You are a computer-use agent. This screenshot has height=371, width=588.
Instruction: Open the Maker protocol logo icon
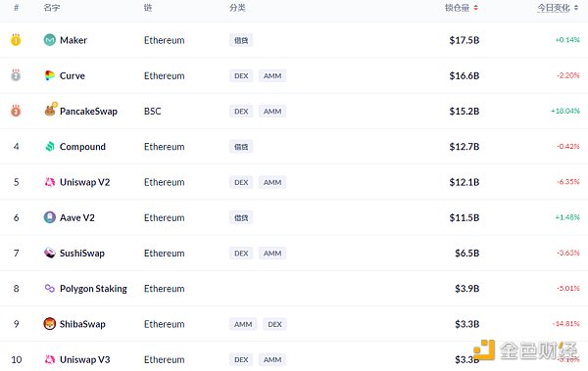50,40
